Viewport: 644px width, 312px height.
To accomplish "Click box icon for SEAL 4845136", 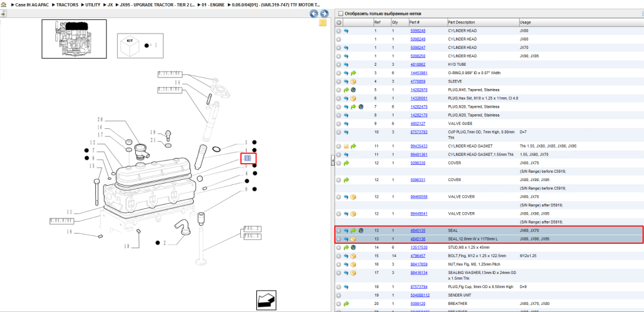I will point(353,239).
